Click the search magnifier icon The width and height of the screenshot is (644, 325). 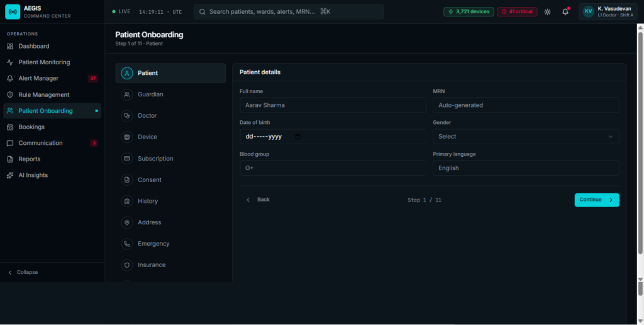coord(202,11)
